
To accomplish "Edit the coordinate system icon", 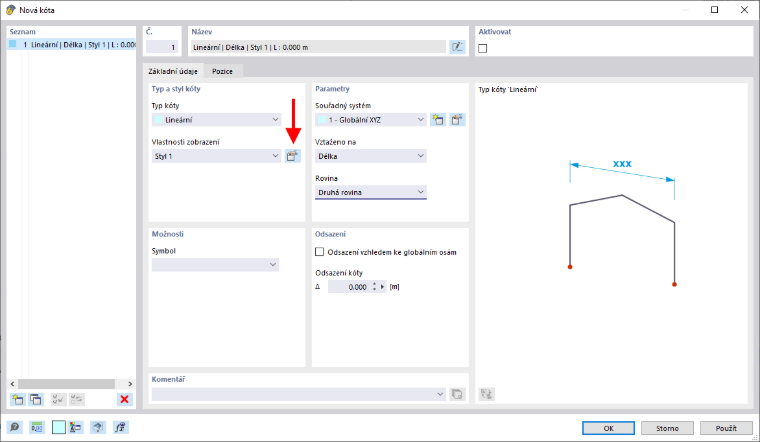I will 457,120.
